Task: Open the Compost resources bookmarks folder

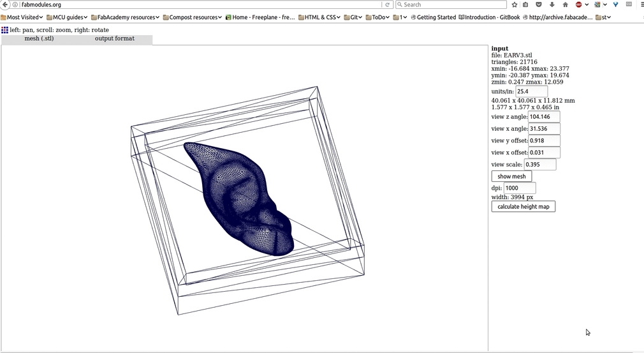Action: coord(192,17)
